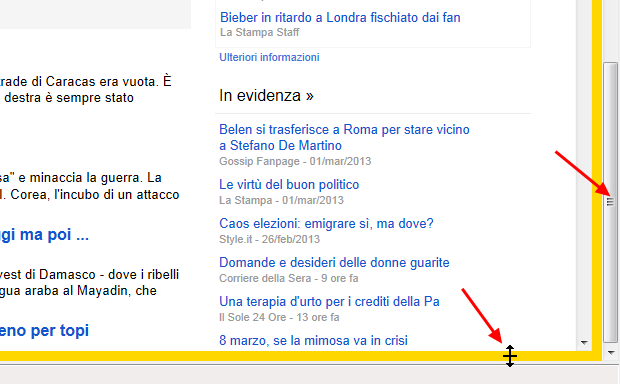This screenshot has height=384, width=620.
Task: Open the Ulteriori informazioni link
Action: pos(269,57)
